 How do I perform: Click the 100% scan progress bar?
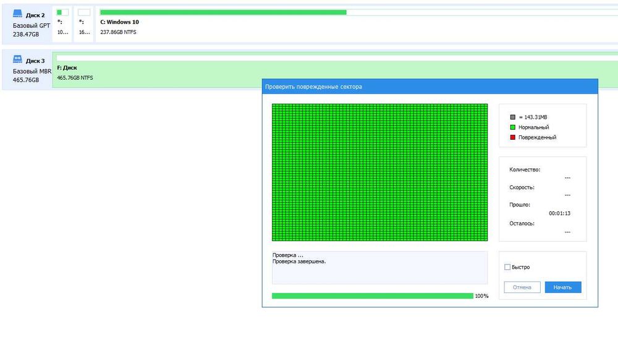pos(373,296)
